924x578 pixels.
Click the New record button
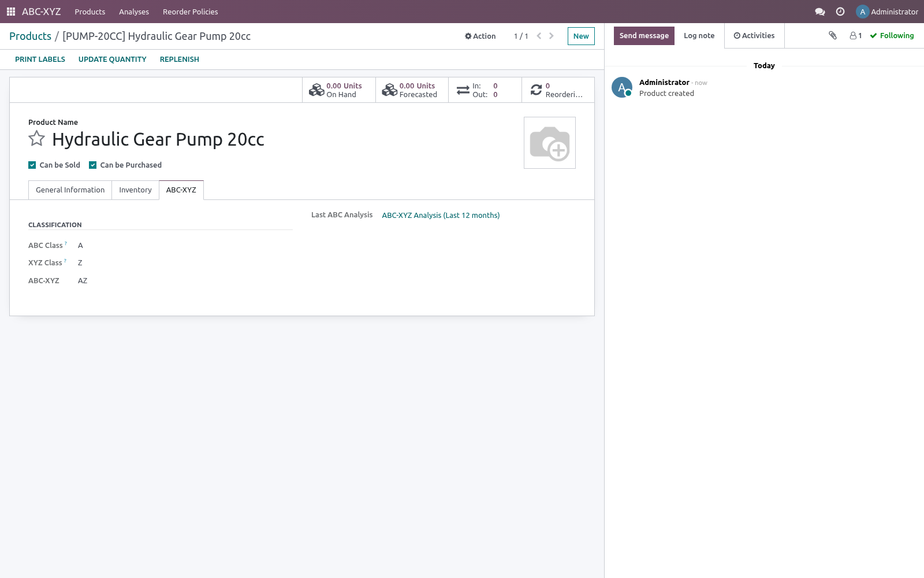(581, 36)
